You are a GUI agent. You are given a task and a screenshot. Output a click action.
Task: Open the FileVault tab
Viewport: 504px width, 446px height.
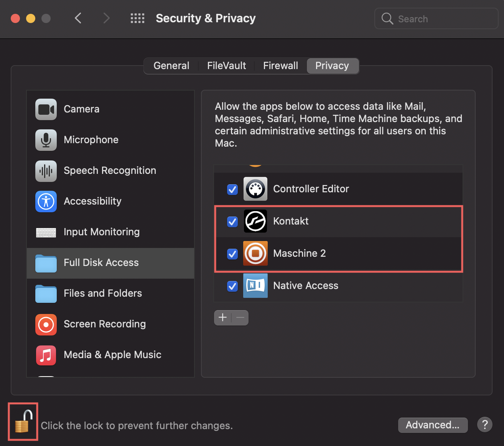pyautogui.click(x=226, y=66)
